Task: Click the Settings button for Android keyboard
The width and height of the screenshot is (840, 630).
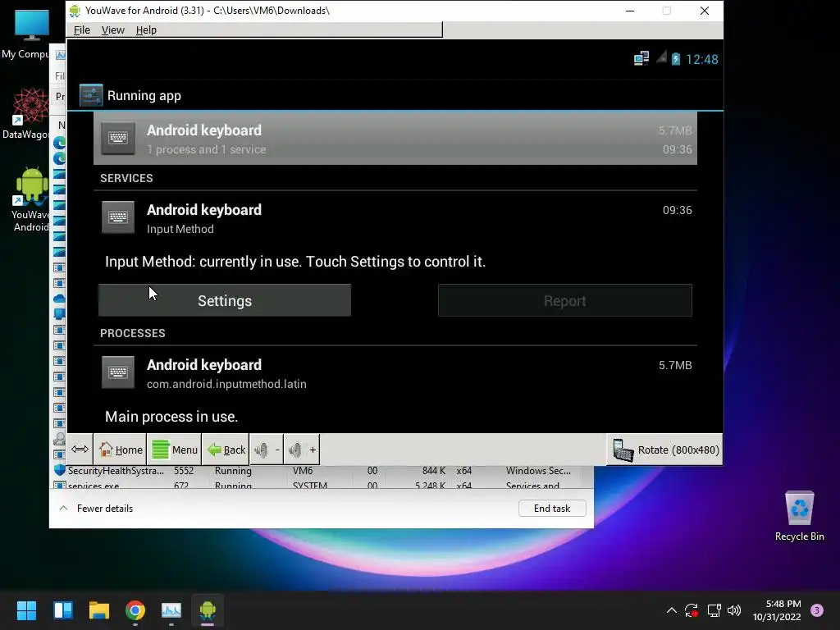Action: pyautogui.click(x=225, y=300)
